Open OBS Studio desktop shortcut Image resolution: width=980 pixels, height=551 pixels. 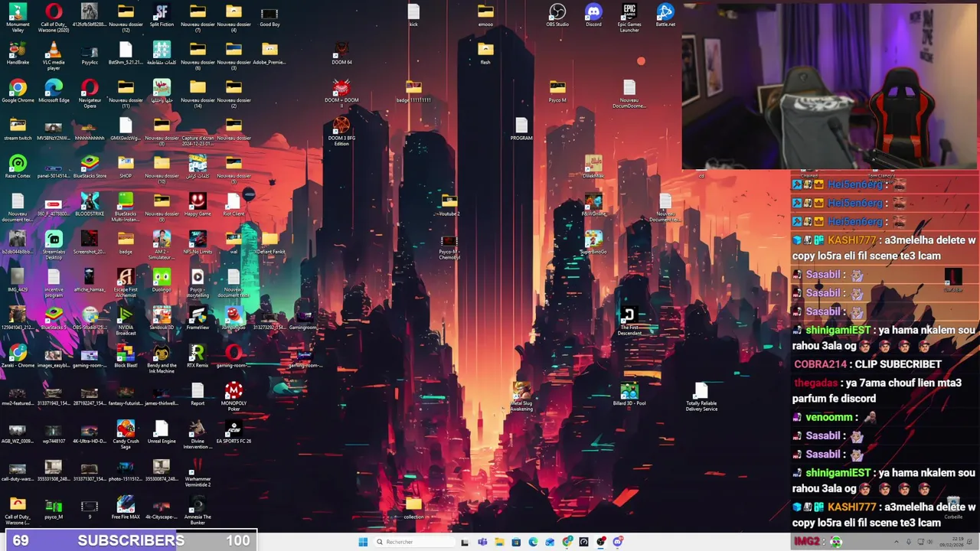click(x=557, y=15)
